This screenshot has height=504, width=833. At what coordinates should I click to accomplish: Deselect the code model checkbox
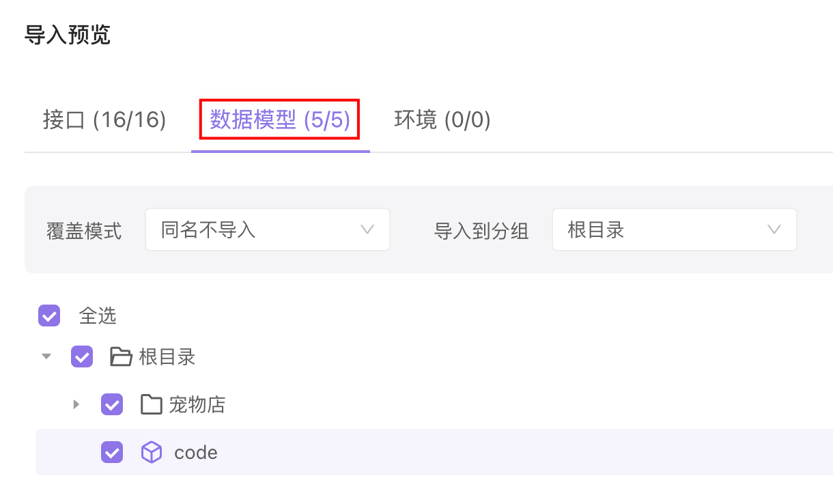(112, 452)
